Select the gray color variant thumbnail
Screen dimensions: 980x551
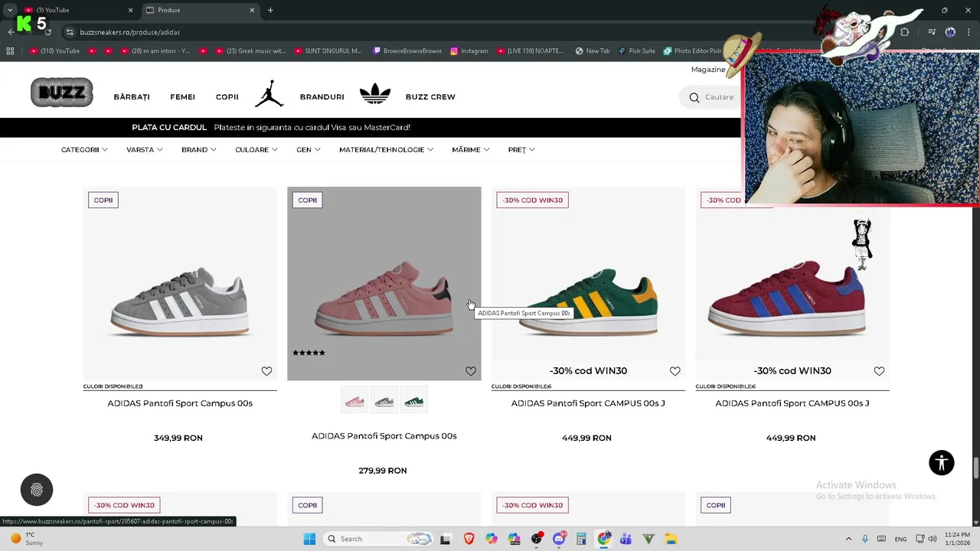click(384, 400)
